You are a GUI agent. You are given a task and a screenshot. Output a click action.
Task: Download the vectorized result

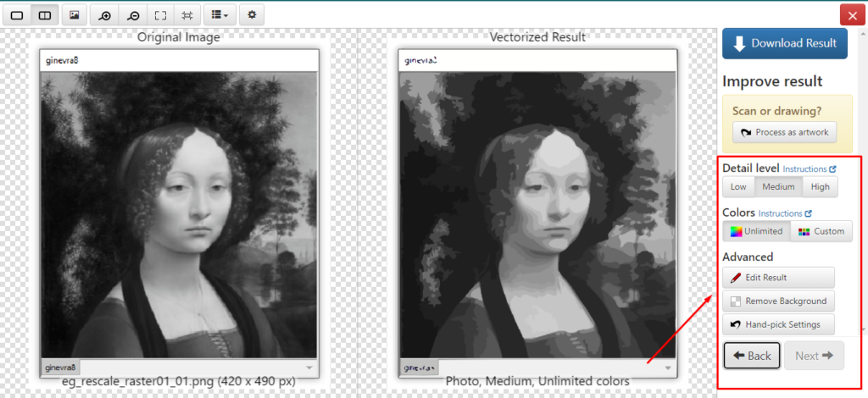pyautogui.click(x=784, y=43)
